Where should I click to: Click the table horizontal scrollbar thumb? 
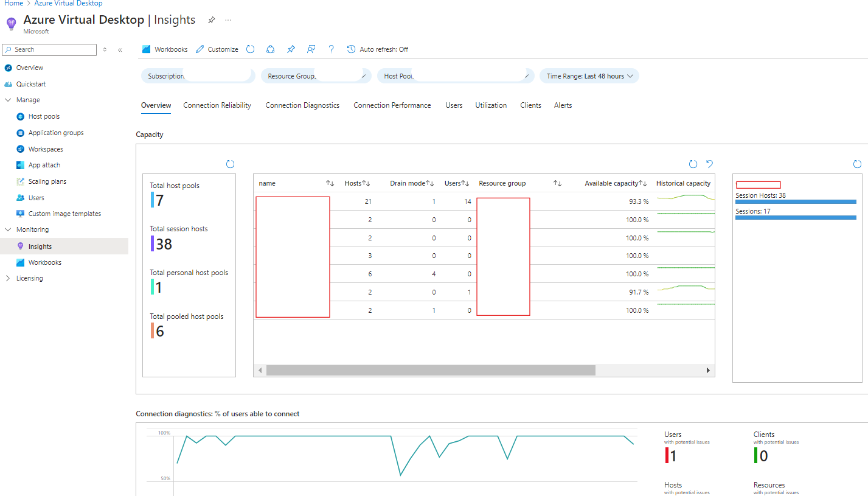click(431, 370)
